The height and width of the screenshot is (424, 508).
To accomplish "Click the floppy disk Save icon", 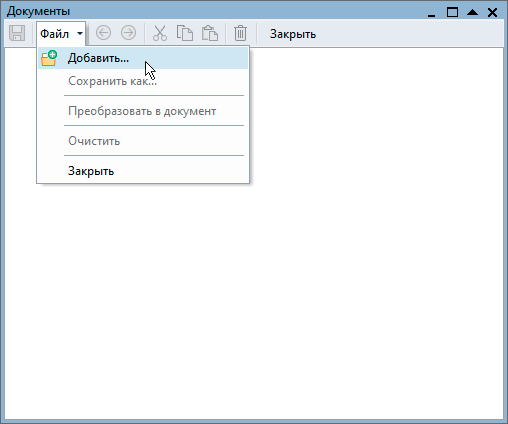I will [17, 33].
